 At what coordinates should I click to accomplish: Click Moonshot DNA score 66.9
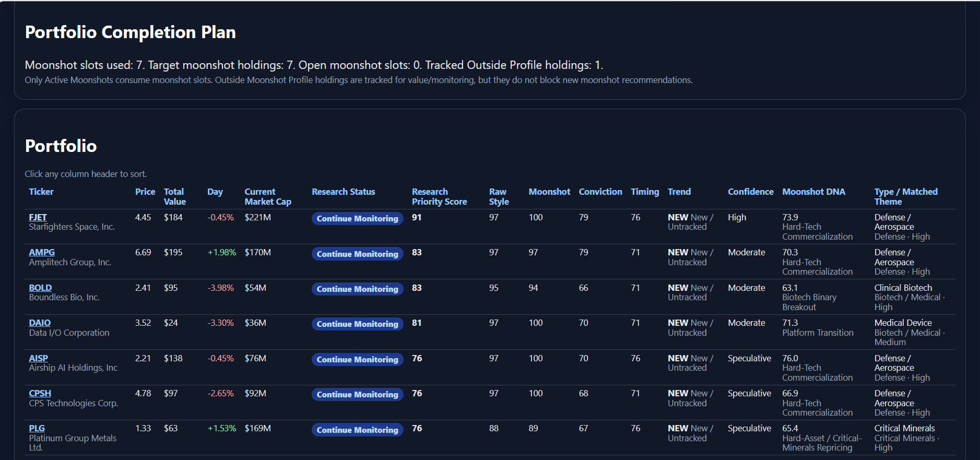pos(790,393)
